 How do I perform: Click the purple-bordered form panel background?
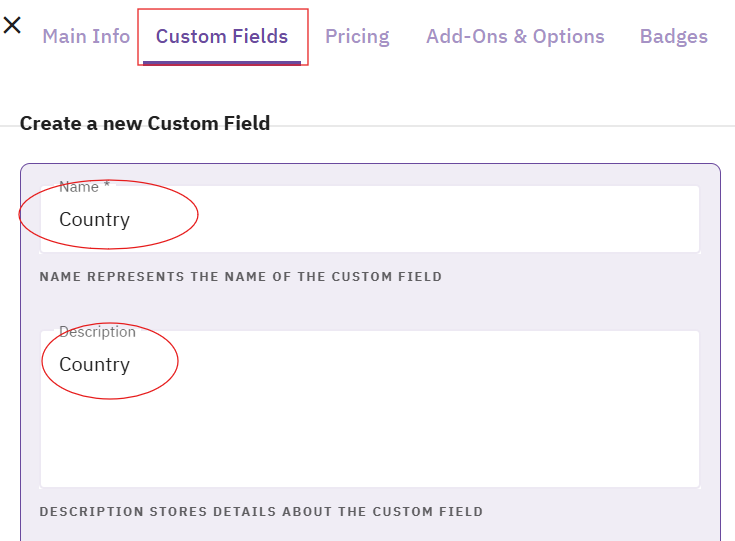710,300
